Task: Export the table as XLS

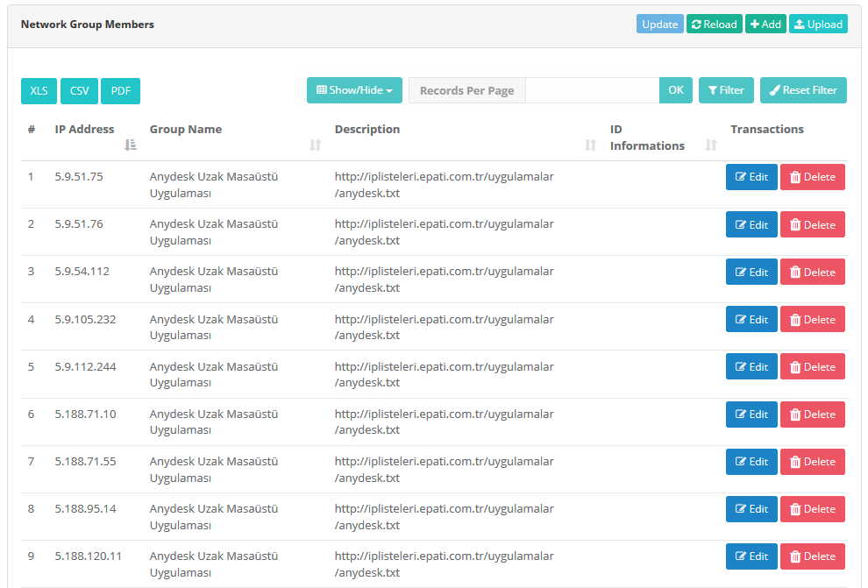Action: (39, 91)
